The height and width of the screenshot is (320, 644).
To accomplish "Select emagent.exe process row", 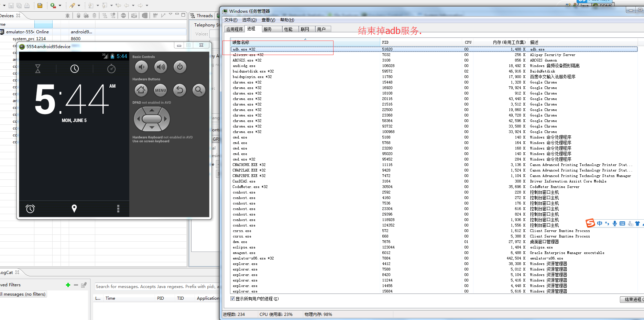I will 434,253.
